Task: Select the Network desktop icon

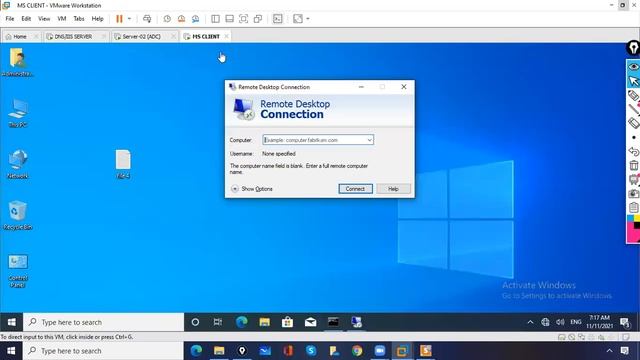Action: click(x=18, y=164)
